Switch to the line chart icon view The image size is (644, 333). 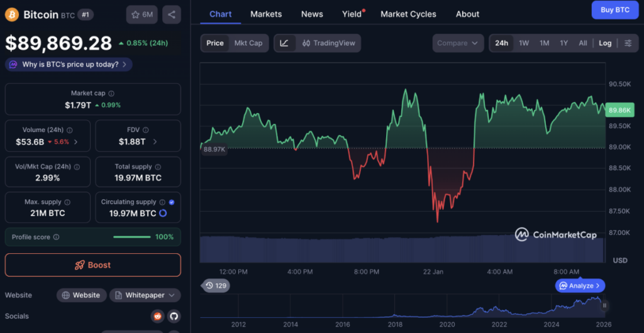284,43
